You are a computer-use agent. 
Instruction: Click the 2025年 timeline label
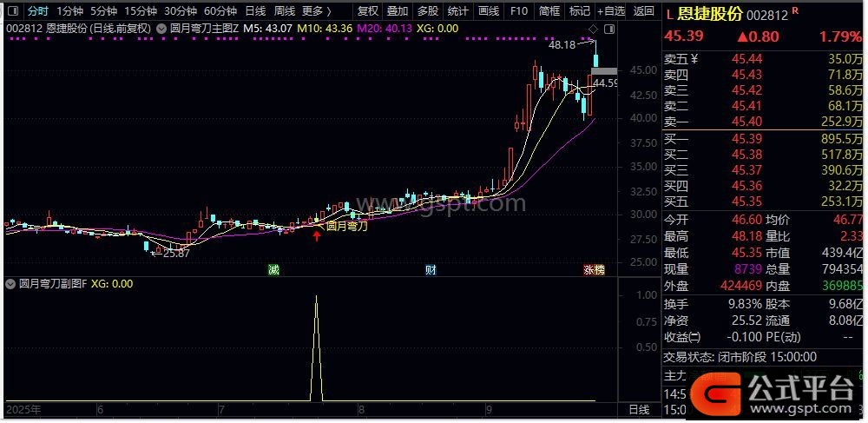tap(23, 410)
